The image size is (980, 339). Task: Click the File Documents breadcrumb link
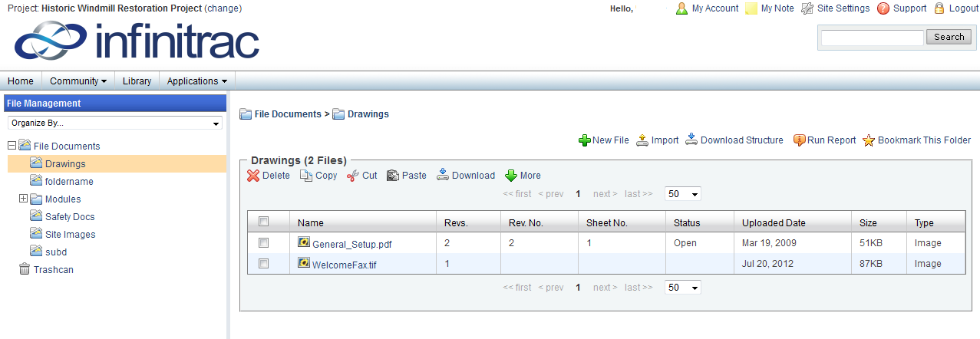[288, 114]
